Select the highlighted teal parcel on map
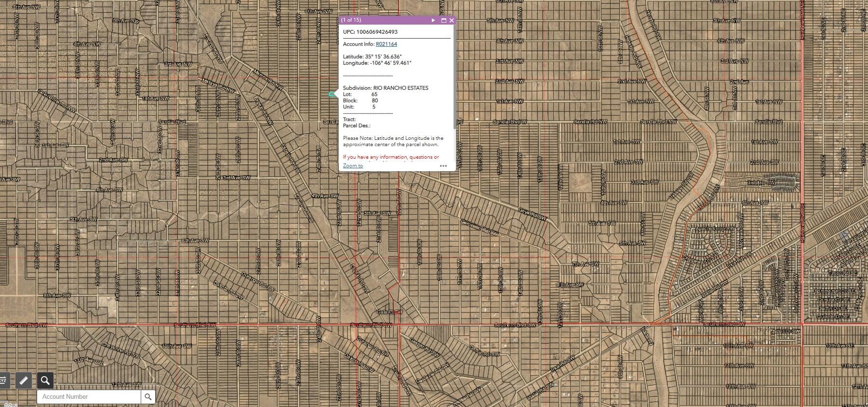 [x=332, y=94]
